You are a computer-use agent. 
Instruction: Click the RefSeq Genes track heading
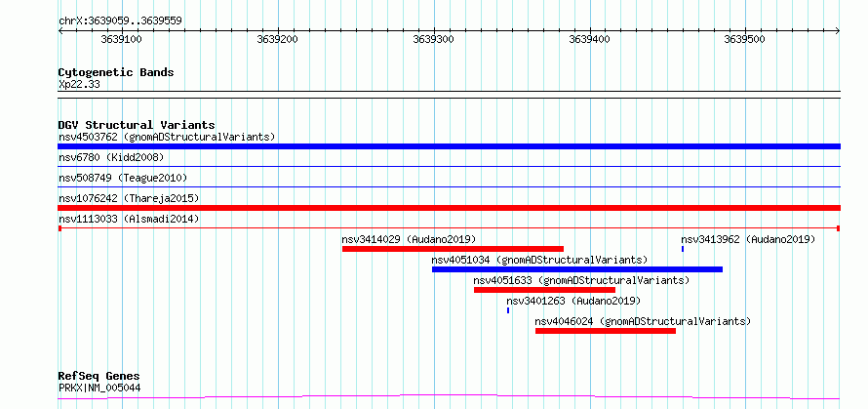point(99,377)
